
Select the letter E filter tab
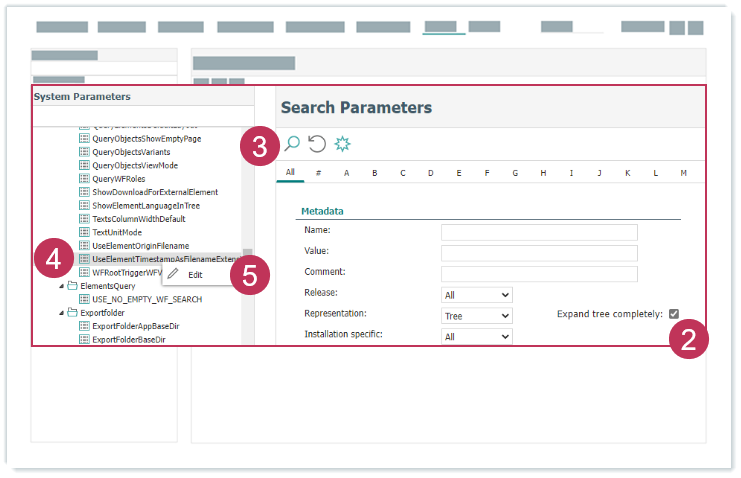pyautogui.click(x=458, y=173)
